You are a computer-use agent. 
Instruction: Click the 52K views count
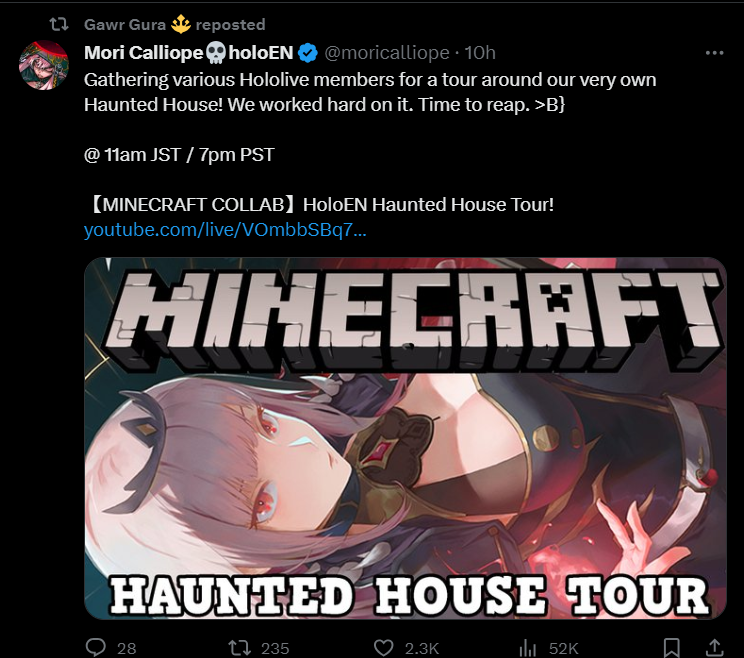click(564, 648)
